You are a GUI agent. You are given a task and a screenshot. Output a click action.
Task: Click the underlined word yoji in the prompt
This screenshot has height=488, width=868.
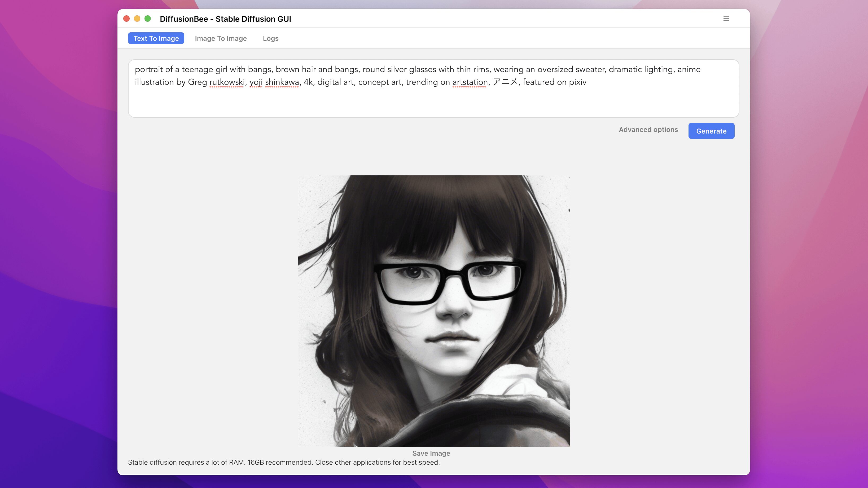coord(256,82)
